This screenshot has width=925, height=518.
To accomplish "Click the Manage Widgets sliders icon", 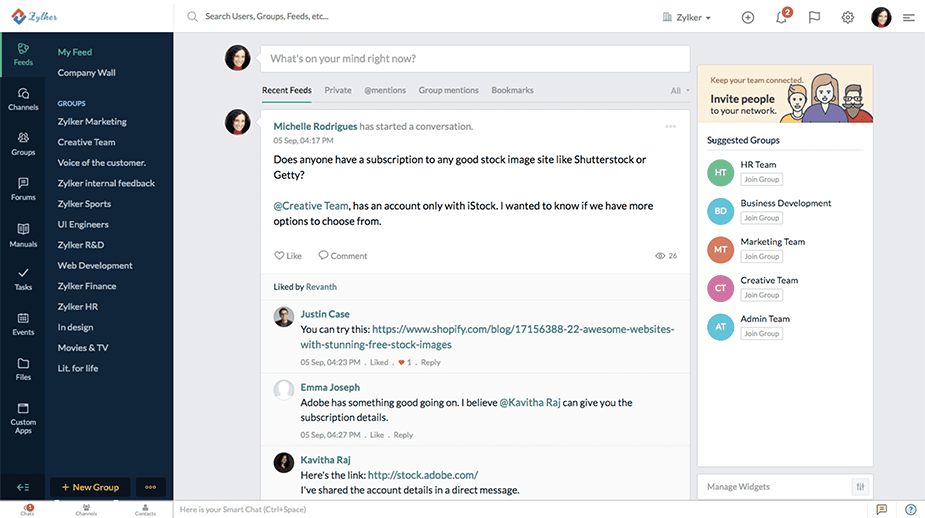I will click(x=860, y=487).
